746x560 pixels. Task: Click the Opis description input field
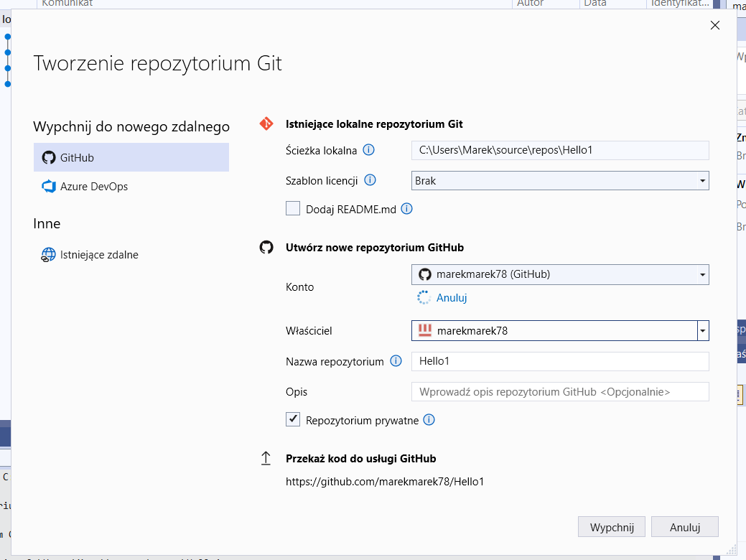(x=560, y=392)
